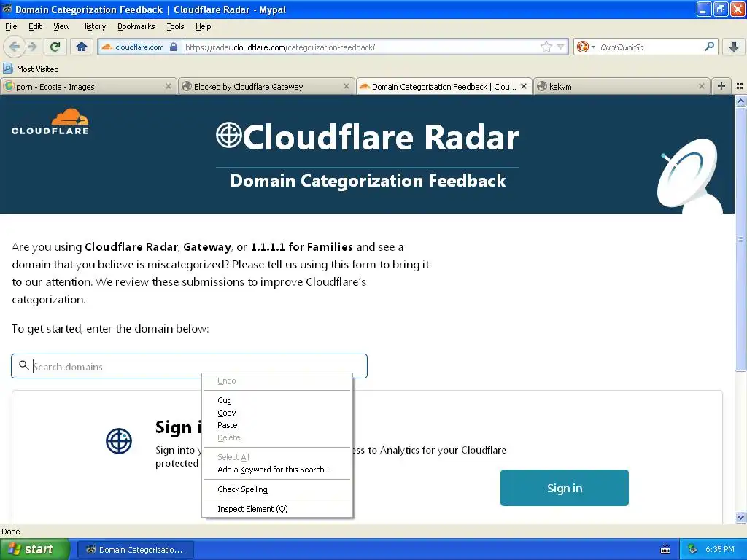The width and height of the screenshot is (747, 560).
Task: Click the on-screen keyboard tray icon
Action: click(x=665, y=550)
